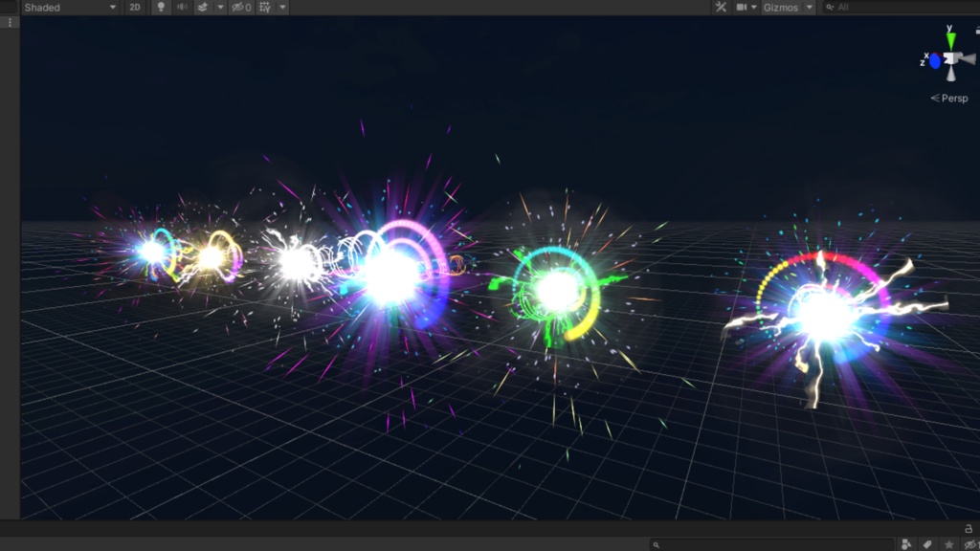The width and height of the screenshot is (980, 551).
Task: Toggle scene effects layers icon
Action: pos(203,7)
